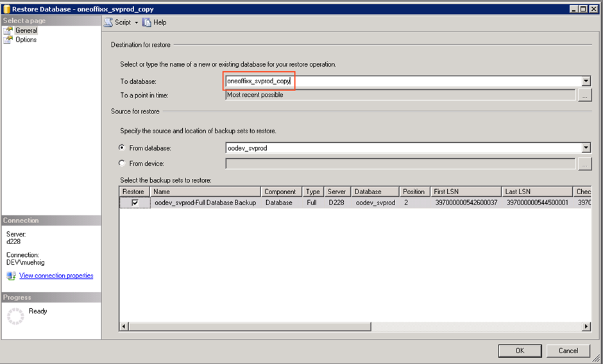The image size is (603, 364).
Task: Click the Script toolbar icon
Action: pyautogui.click(x=108, y=22)
